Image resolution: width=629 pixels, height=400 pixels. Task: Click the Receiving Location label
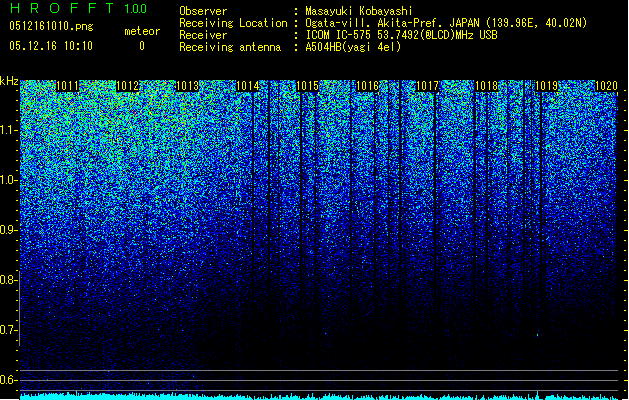click(233, 23)
